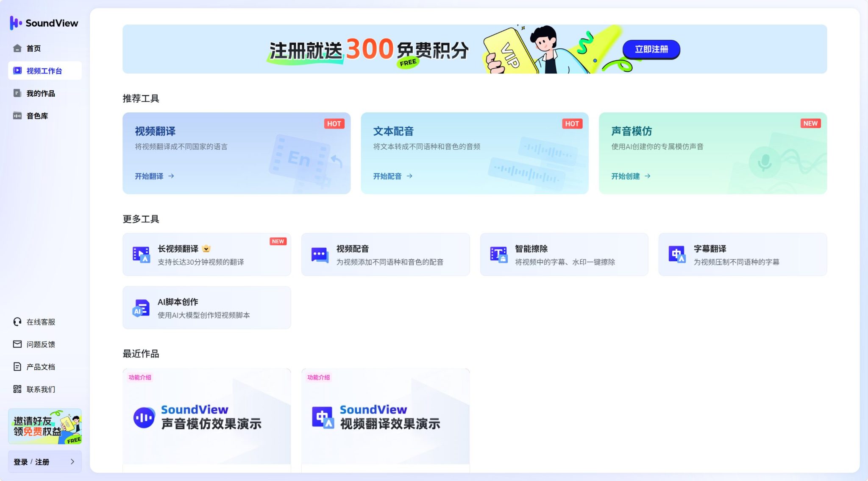Click the arrow icon after 开始配音

pos(409,176)
